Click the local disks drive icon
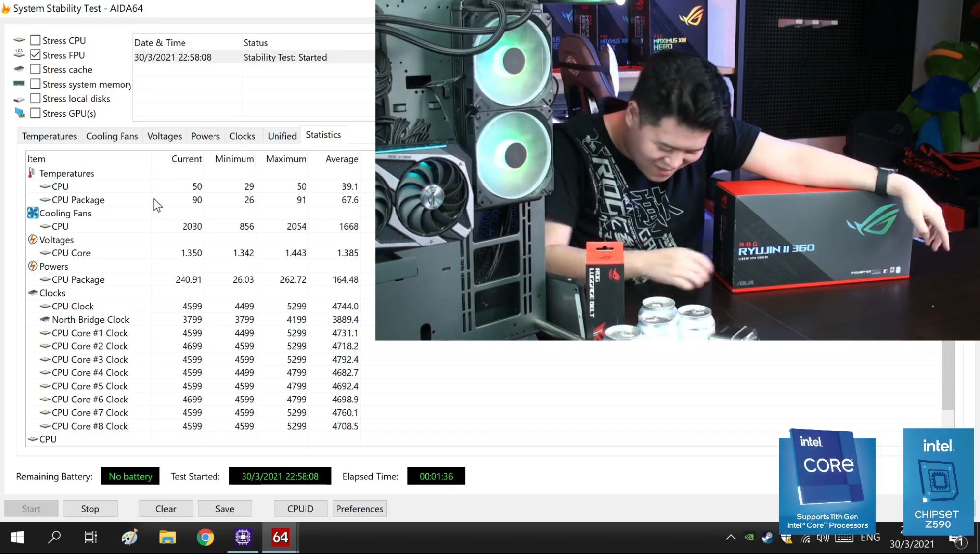 19,99
